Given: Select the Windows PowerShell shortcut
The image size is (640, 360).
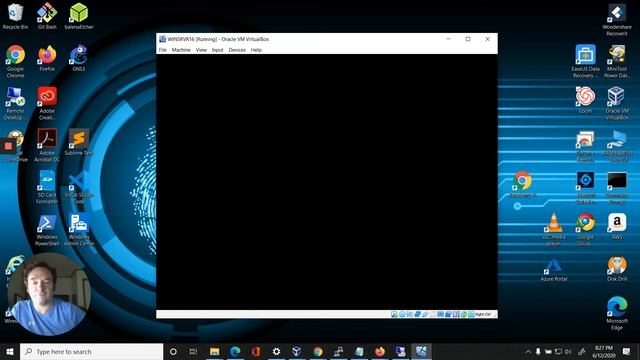Looking at the screenshot, I should point(47,230).
